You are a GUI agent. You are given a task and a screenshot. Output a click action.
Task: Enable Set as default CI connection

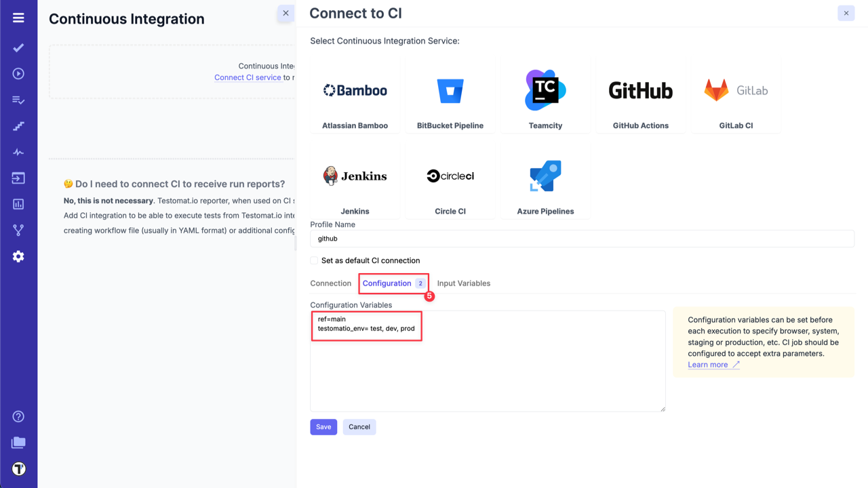click(313, 260)
